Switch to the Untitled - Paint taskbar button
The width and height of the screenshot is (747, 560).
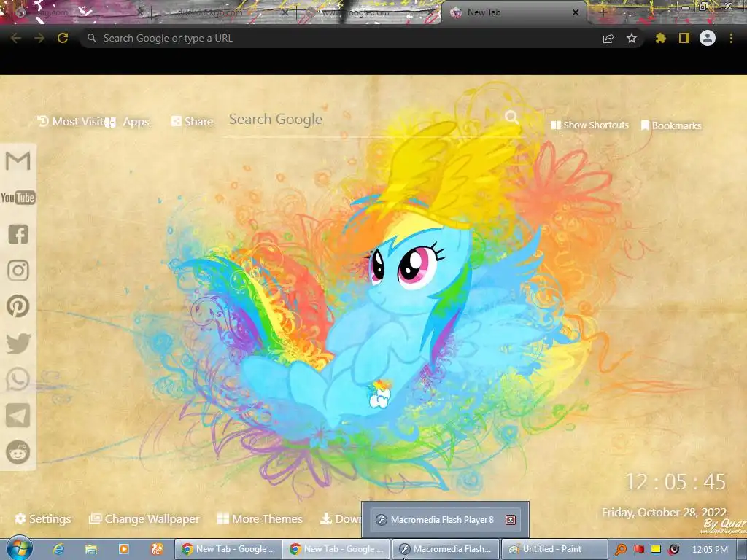554,549
